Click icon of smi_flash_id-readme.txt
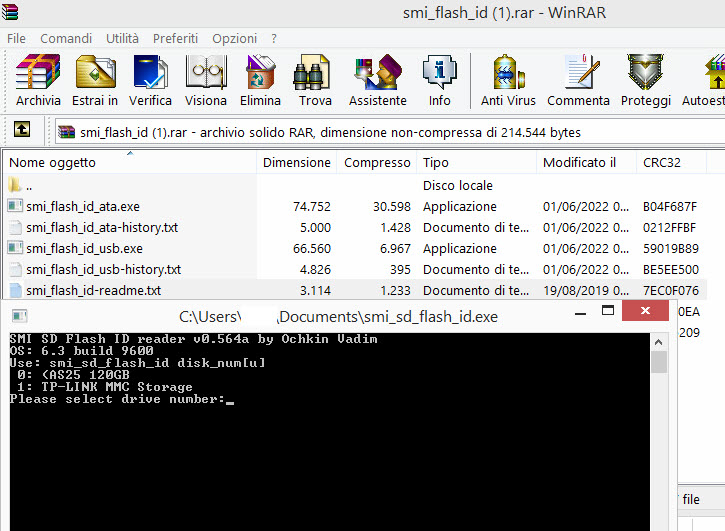725x531 pixels. pos(15,290)
